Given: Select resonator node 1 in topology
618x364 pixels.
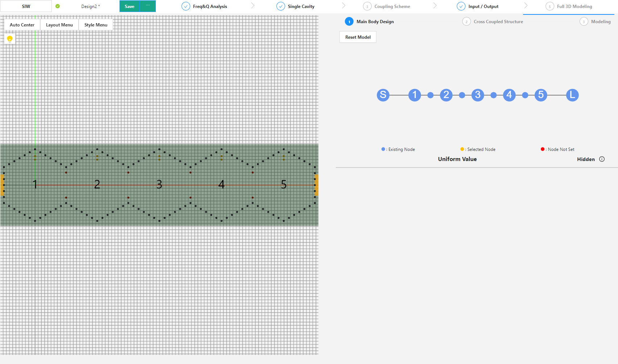Looking at the screenshot, I should coord(414,95).
